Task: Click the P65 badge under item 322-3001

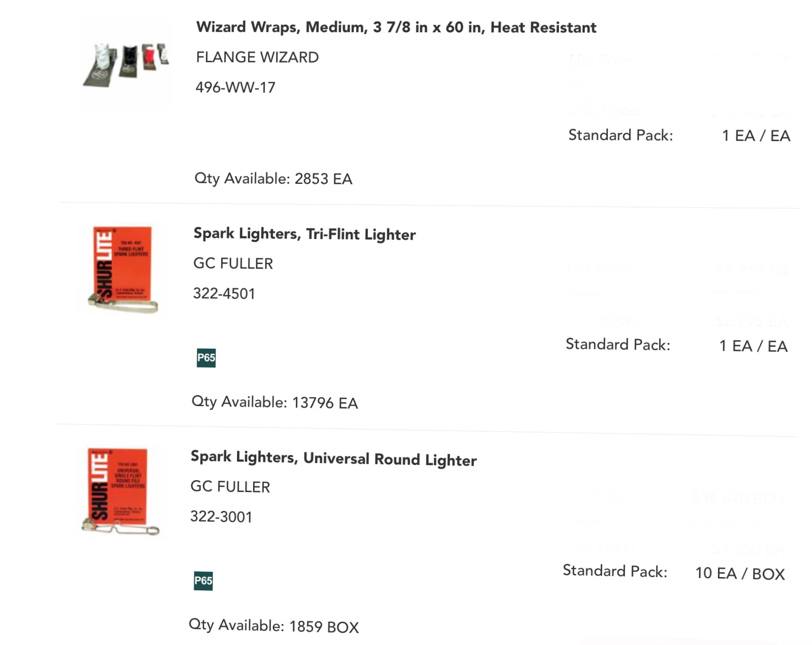Action: pyautogui.click(x=203, y=580)
